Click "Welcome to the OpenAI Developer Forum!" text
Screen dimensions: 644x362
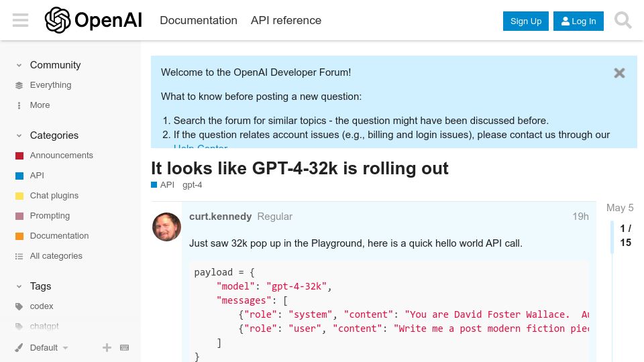pos(256,72)
